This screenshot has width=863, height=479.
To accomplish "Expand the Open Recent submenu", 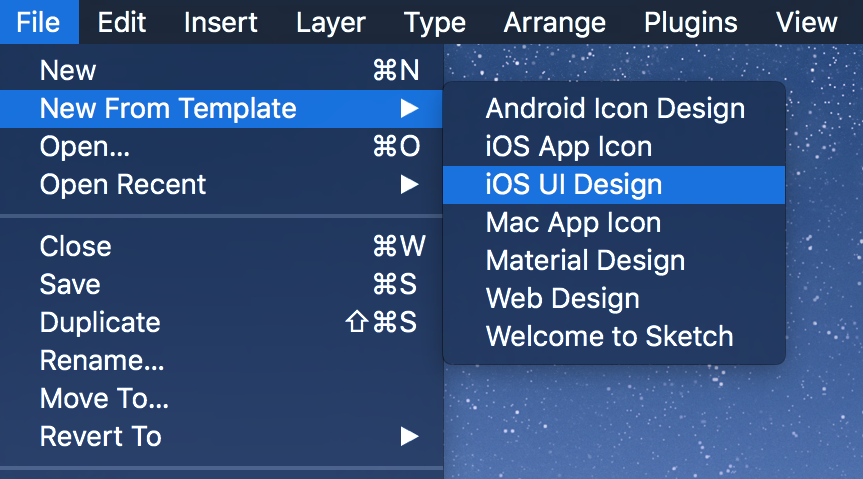I will pos(123,184).
